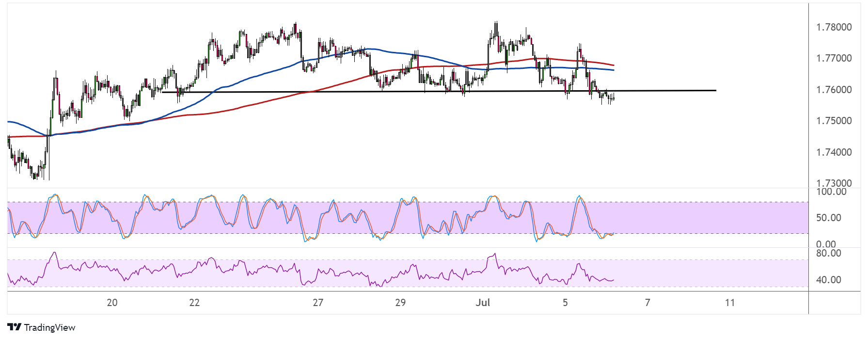Select the 50.00 stochastic scale label
The image size is (868, 340).
pyautogui.click(x=829, y=218)
